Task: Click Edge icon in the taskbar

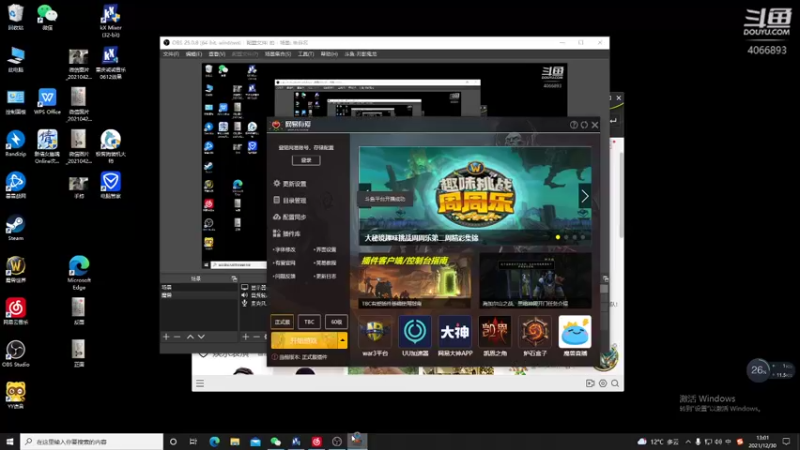Action: pos(214,441)
